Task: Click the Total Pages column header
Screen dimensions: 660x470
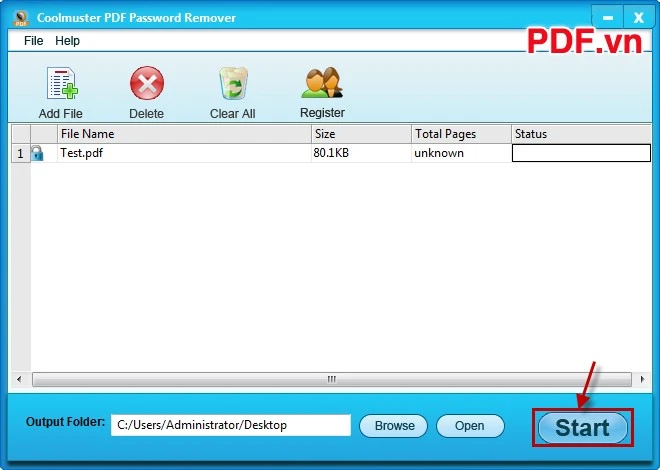Action: pos(461,134)
